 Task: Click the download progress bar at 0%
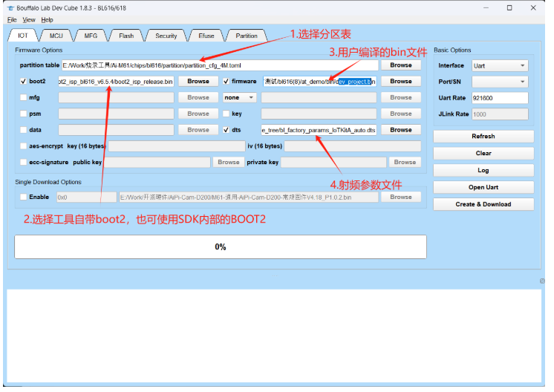tap(221, 246)
